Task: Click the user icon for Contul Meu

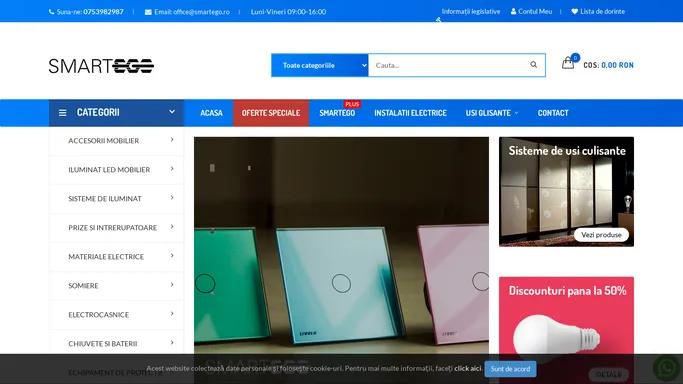Action: click(x=514, y=11)
